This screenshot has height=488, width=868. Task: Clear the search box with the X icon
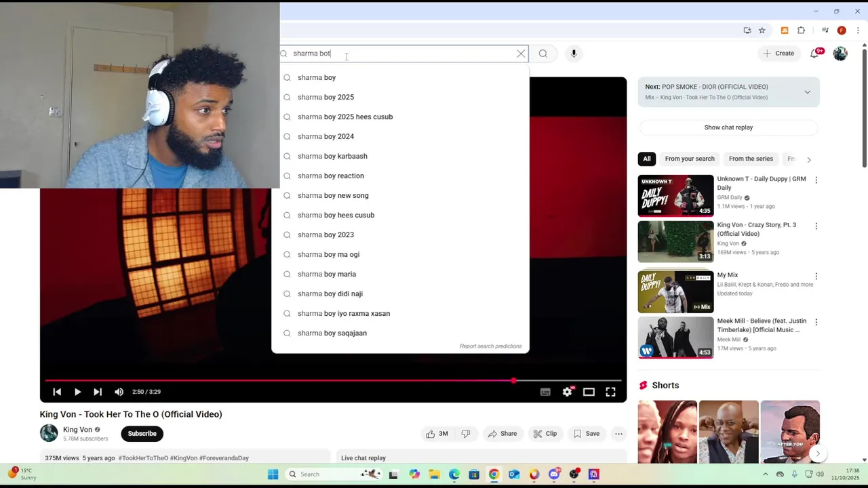[x=521, y=54]
